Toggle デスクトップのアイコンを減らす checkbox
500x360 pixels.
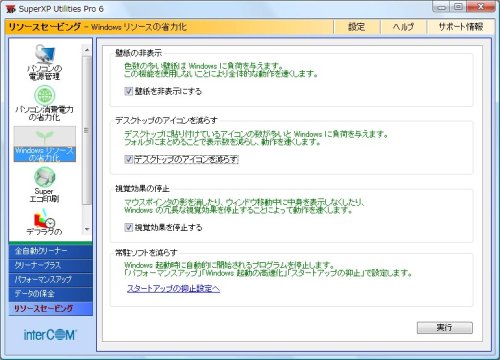click(128, 159)
